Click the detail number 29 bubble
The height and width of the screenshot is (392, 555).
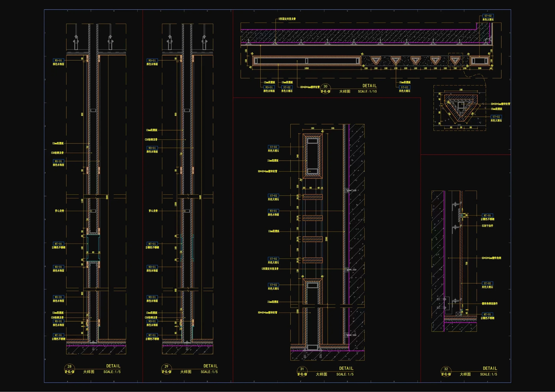pyautogui.click(x=166, y=369)
